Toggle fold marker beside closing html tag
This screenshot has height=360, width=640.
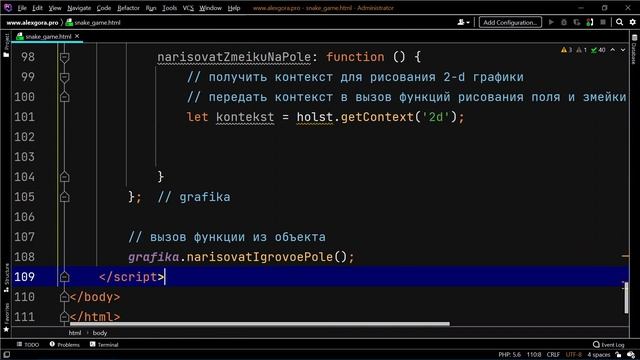point(64,317)
